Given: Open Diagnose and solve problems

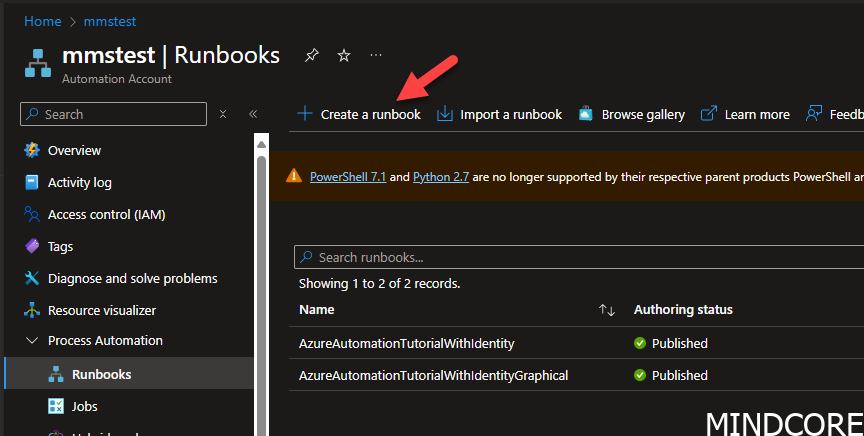Looking at the screenshot, I should point(132,279).
